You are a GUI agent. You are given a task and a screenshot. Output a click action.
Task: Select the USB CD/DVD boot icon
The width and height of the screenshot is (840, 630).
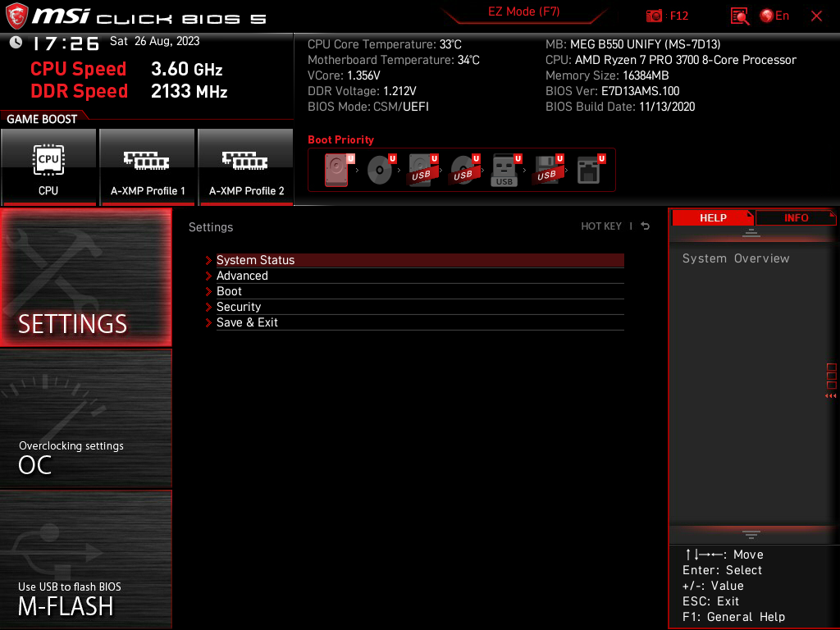pyautogui.click(x=465, y=170)
